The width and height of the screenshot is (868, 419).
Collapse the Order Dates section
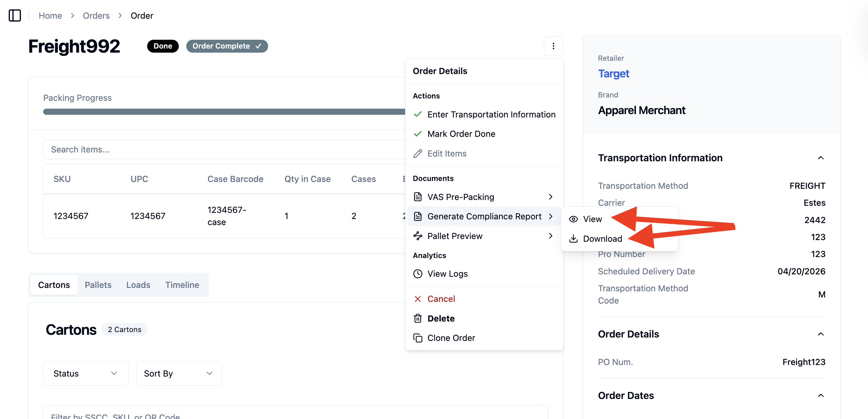click(821, 396)
